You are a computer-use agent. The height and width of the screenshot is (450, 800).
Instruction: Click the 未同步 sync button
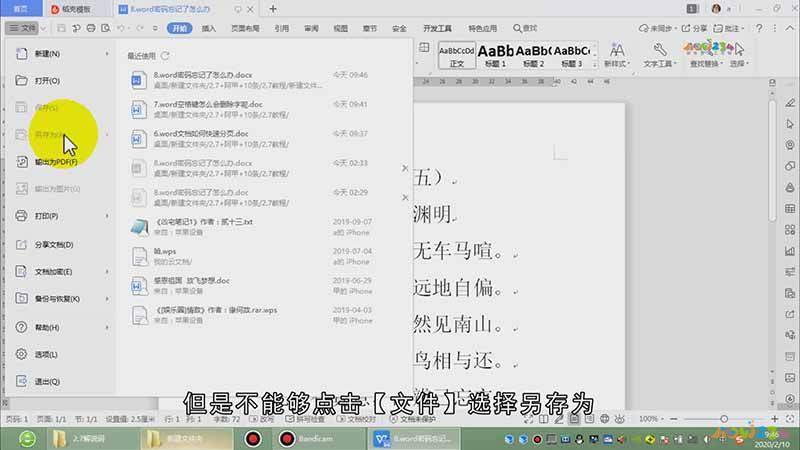click(658, 28)
